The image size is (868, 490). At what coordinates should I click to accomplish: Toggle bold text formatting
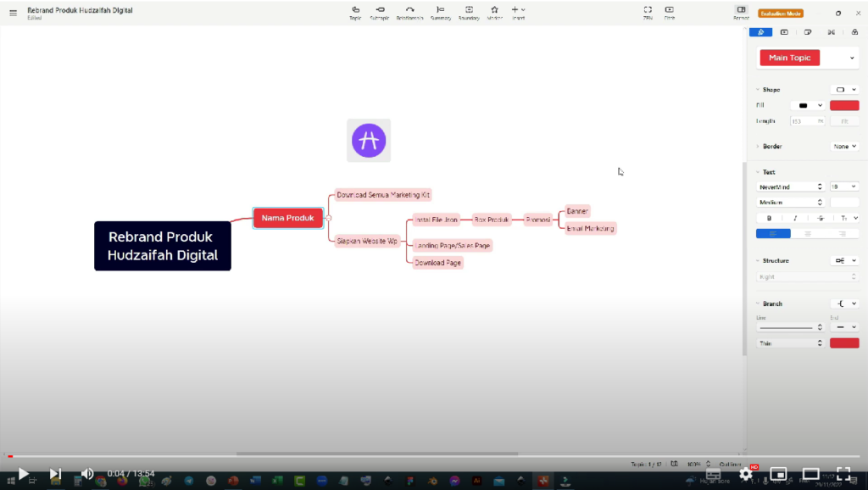769,218
